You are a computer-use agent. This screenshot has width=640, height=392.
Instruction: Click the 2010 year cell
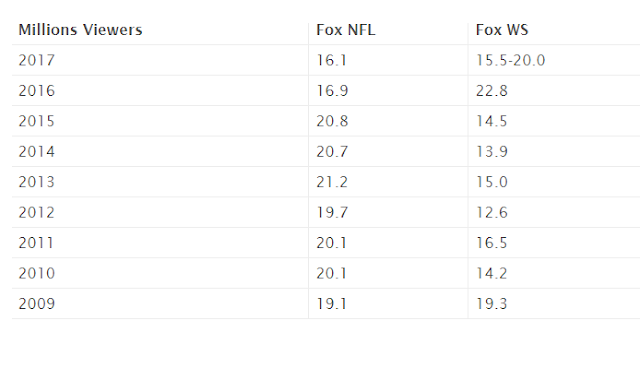point(36,274)
